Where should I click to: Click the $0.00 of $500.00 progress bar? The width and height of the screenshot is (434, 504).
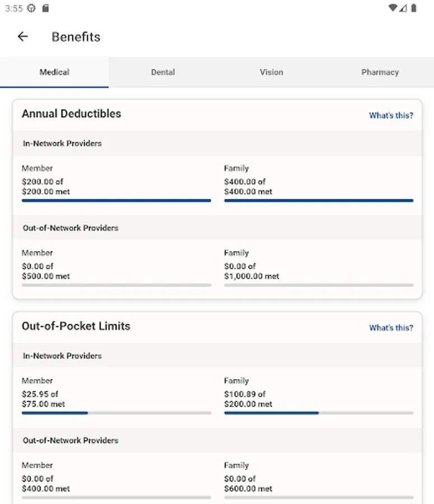(x=116, y=285)
